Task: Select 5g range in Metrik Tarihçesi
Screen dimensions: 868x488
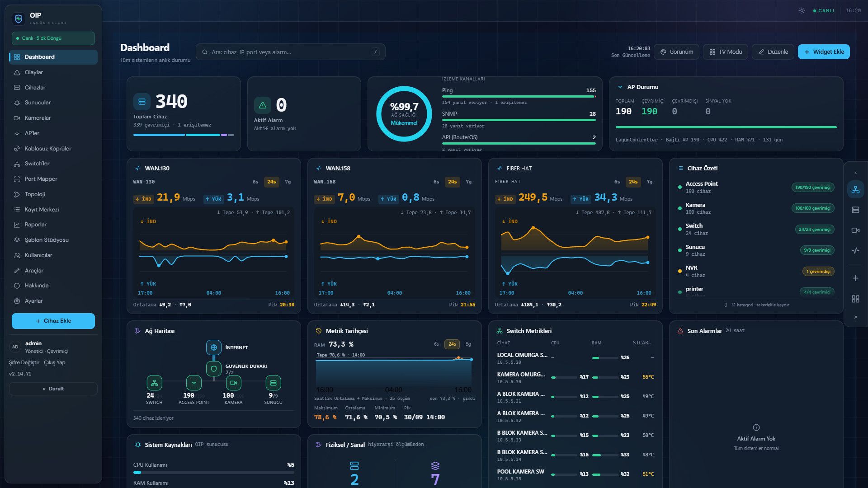Action: (x=468, y=344)
